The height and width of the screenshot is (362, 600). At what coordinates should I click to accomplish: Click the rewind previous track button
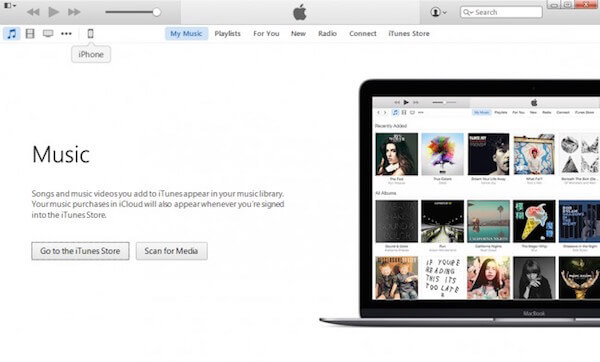point(33,12)
